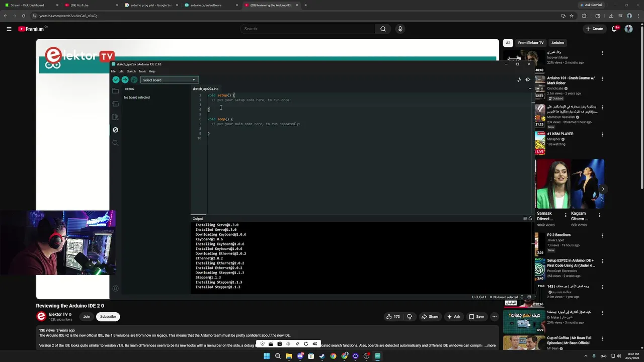
Task: Click the Arduino IDE Verify checkmark button
Action: coord(116,80)
